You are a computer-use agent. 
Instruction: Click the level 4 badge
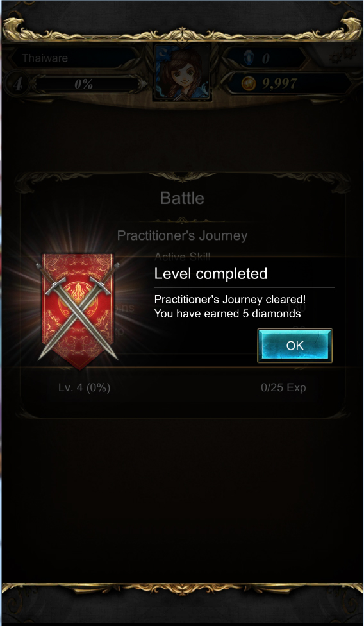pos(17,84)
